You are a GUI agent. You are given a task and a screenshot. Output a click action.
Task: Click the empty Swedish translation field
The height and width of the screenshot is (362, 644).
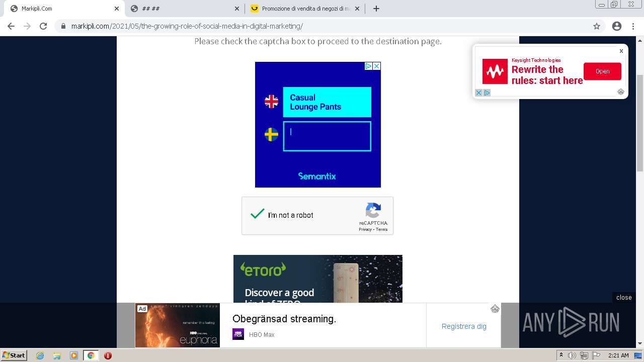click(327, 136)
